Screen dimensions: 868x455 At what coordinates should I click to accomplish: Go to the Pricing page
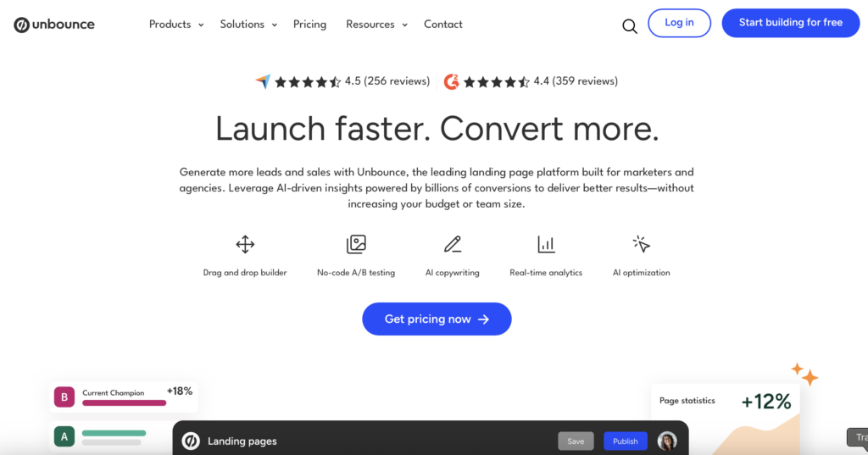click(x=309, y=25)
